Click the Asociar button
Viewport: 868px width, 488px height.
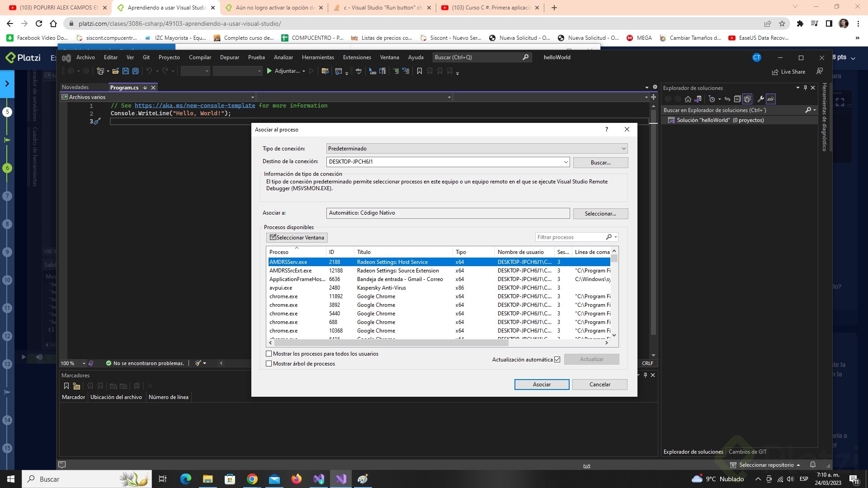tap(542, 385)
